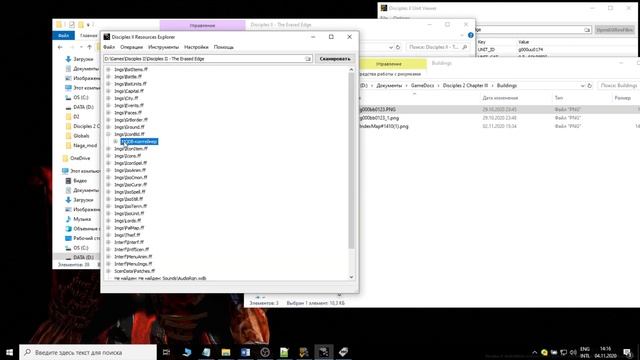Screen dimensions: 640x360
Task: Click the OneDrive icon in File Explorer sidebar
Action: point(65,158)
